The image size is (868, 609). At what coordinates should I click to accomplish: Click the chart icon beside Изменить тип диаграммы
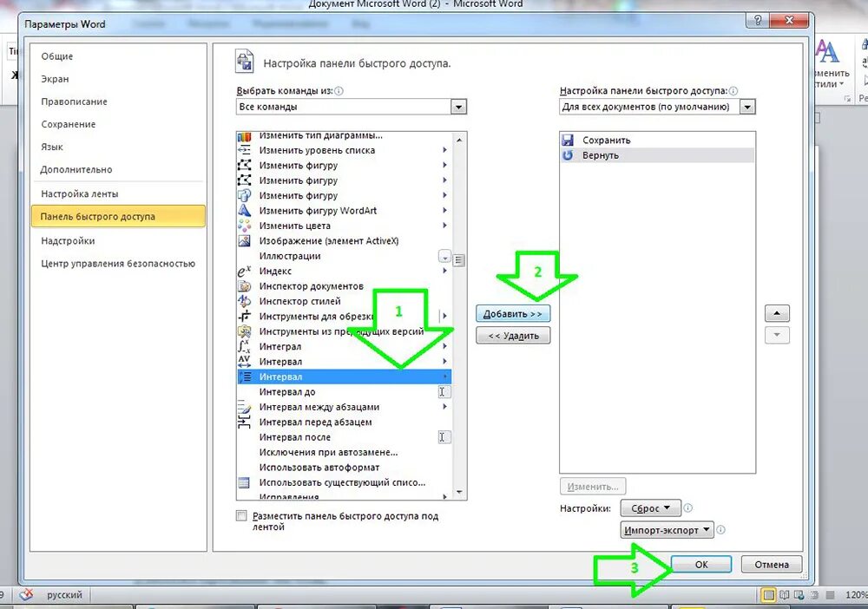[244, 136]
